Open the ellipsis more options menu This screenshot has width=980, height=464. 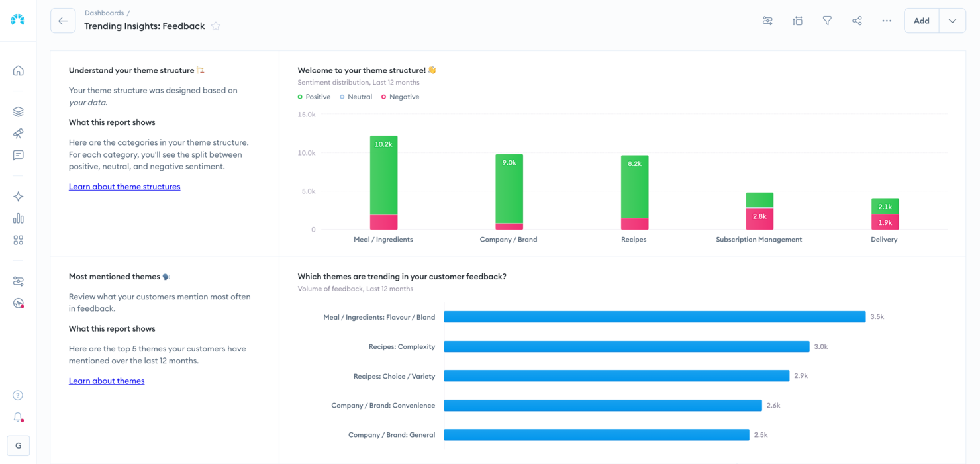pyautogui.click(x=887, y=21)
